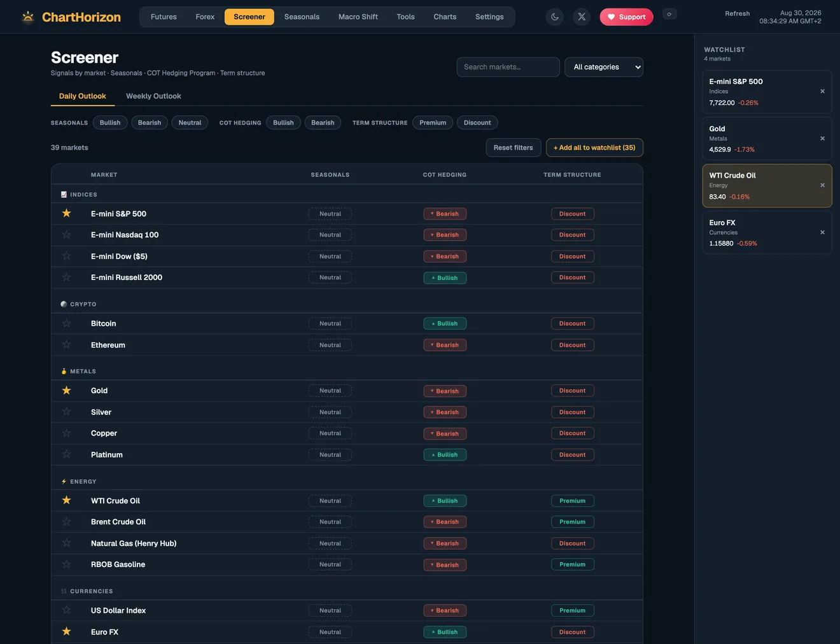Click the small refresh icon button
Image resolution: width=840 pixels, height=644 pixels.
click(669, 14)
